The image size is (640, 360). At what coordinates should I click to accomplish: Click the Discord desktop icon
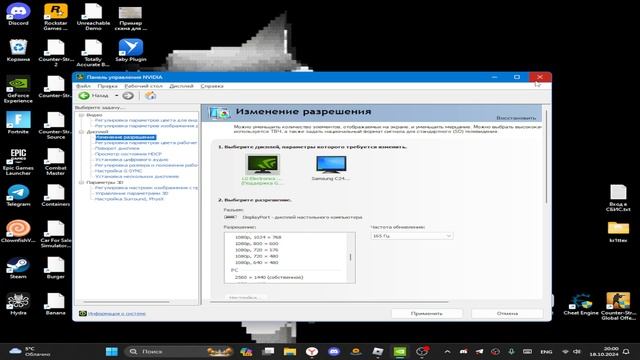[x=18, y=15]
